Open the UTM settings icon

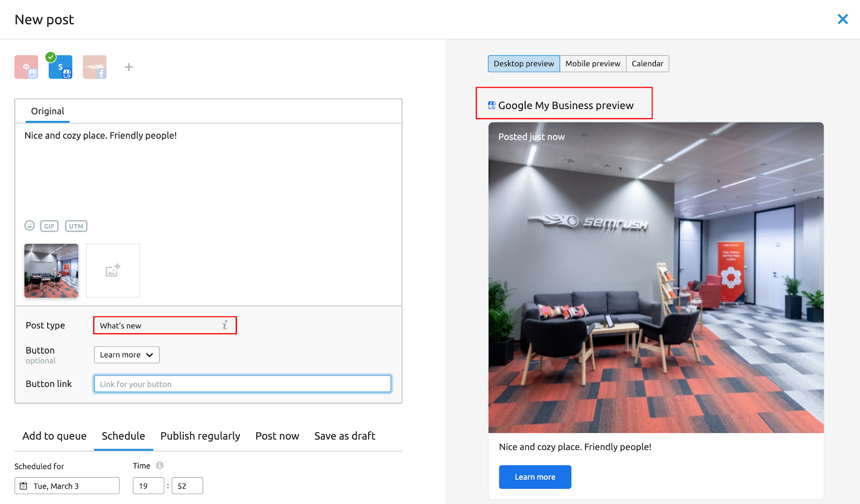76,226
